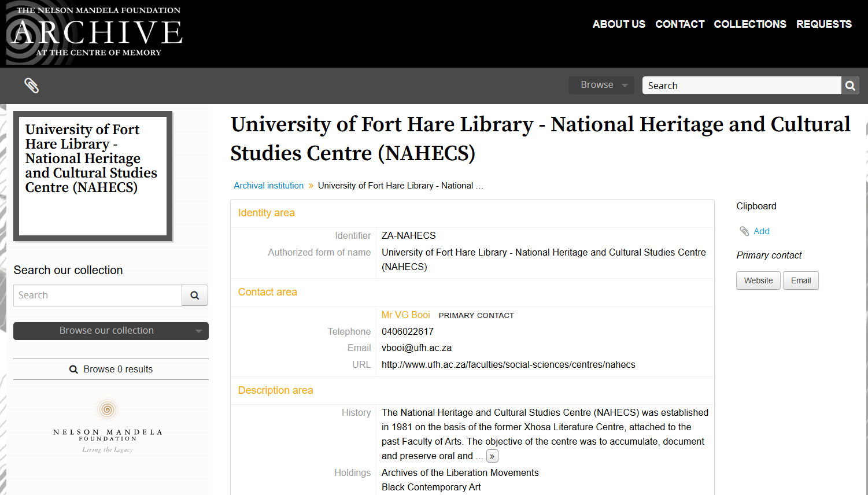Open the clipboard paperclip icon in the header
Image resolution: width=868 pixels, height=495 pixels.
pos(31,86)
